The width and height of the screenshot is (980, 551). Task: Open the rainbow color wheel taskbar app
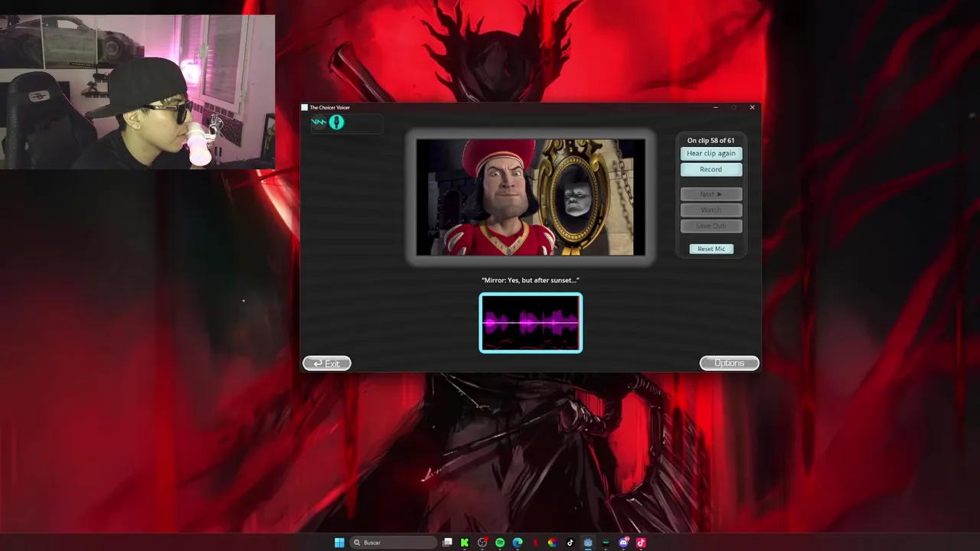pyautogui.click(x=552, y=543)
